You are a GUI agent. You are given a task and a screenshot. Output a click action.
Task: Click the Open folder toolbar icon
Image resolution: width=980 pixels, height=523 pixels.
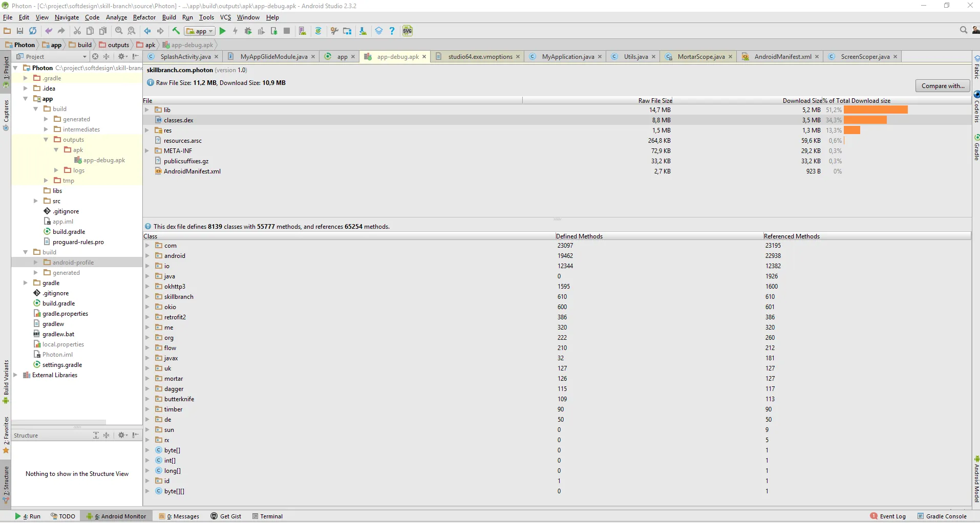point(7,31)
